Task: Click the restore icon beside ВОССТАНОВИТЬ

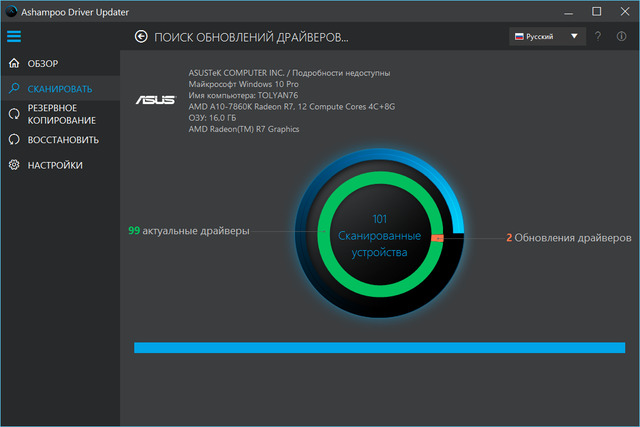Action: click(14, 140)
